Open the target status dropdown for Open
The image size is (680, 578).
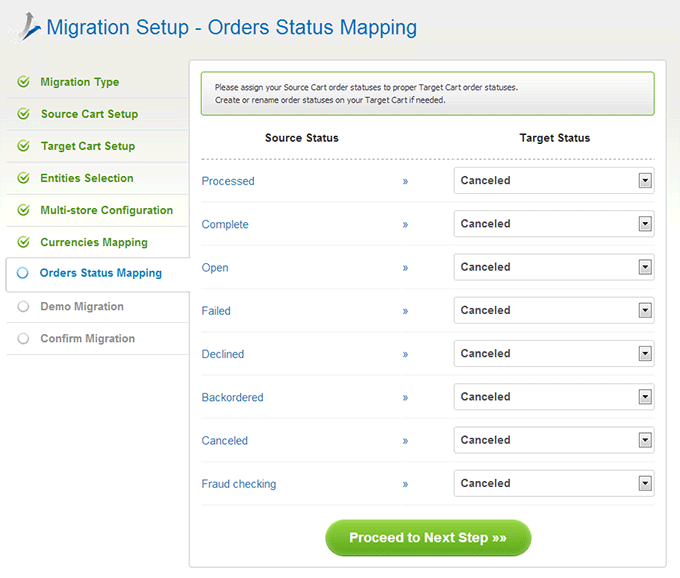coord(554,267)
